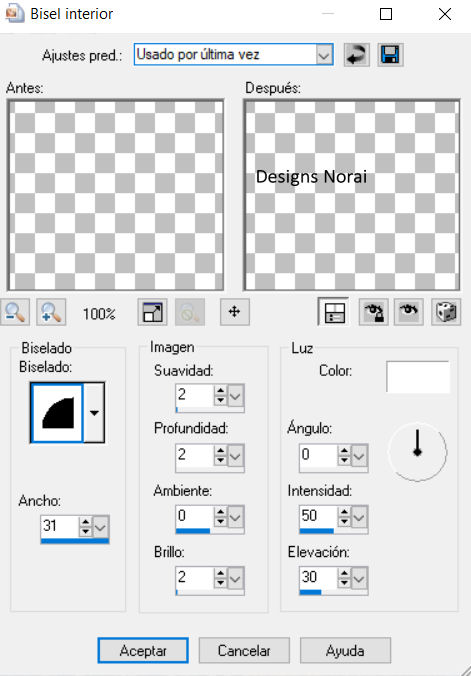Screen dimensions: 471x676
Task: Toggle the auto proof eye with lock
Action: [x=374, y=312]
